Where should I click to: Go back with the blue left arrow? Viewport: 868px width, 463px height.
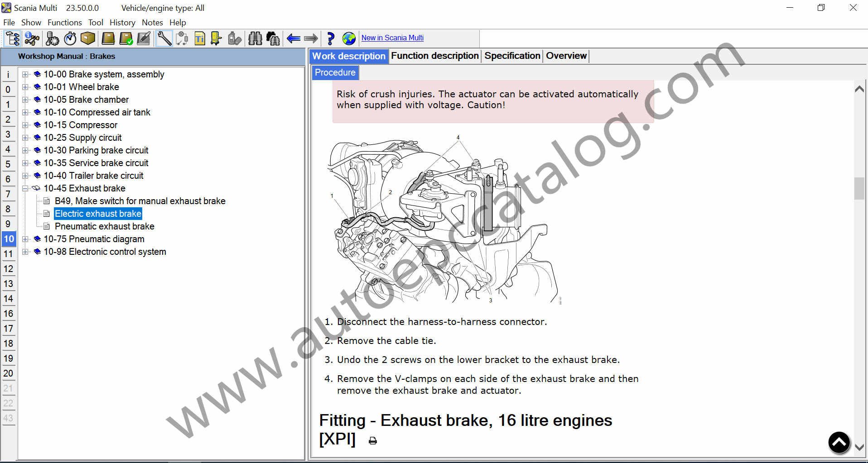coord(294,38)
